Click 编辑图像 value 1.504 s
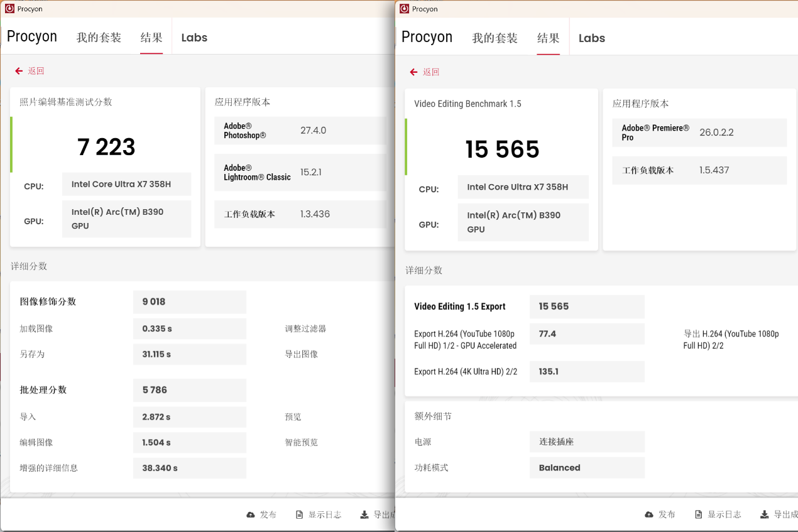The height and width of the screenshot is (532, 798). click(189, 442)
